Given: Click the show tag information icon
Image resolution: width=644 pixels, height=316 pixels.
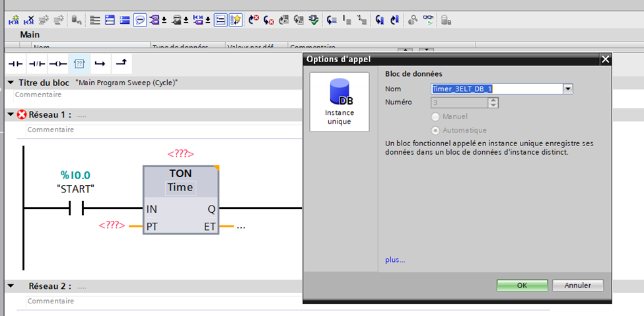Looking at the screenshot, I should pyautogui.click(x=176, y=20).
